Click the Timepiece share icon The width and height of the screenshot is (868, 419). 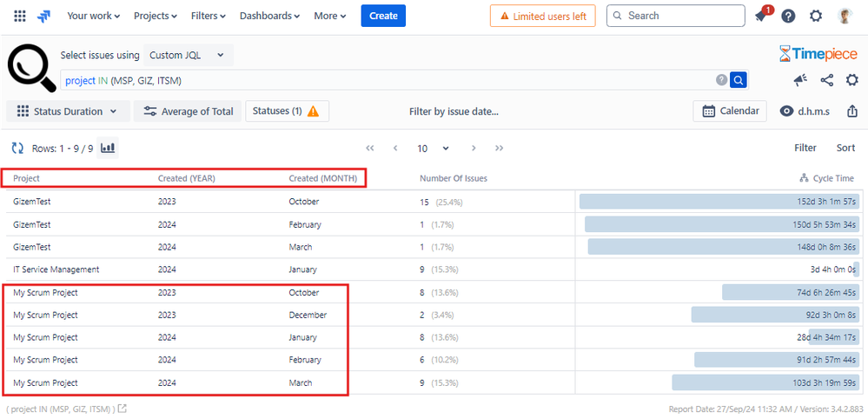coord(827,80)
